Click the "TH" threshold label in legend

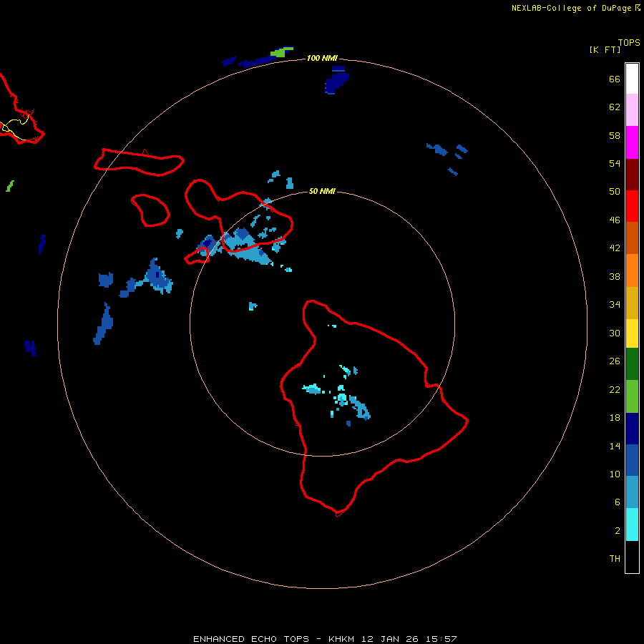[x=615, y=558]
